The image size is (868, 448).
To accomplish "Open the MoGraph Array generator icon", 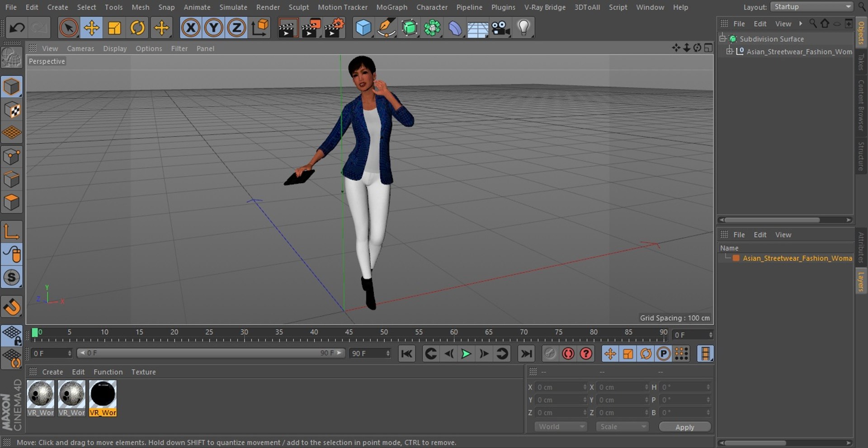I will pyautogui.click(x=432, y=28).
